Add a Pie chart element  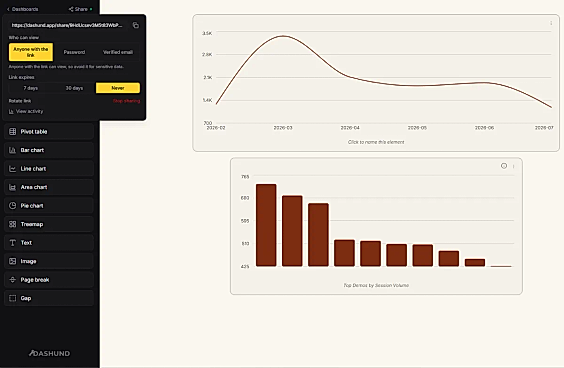[x=49, y=206]
